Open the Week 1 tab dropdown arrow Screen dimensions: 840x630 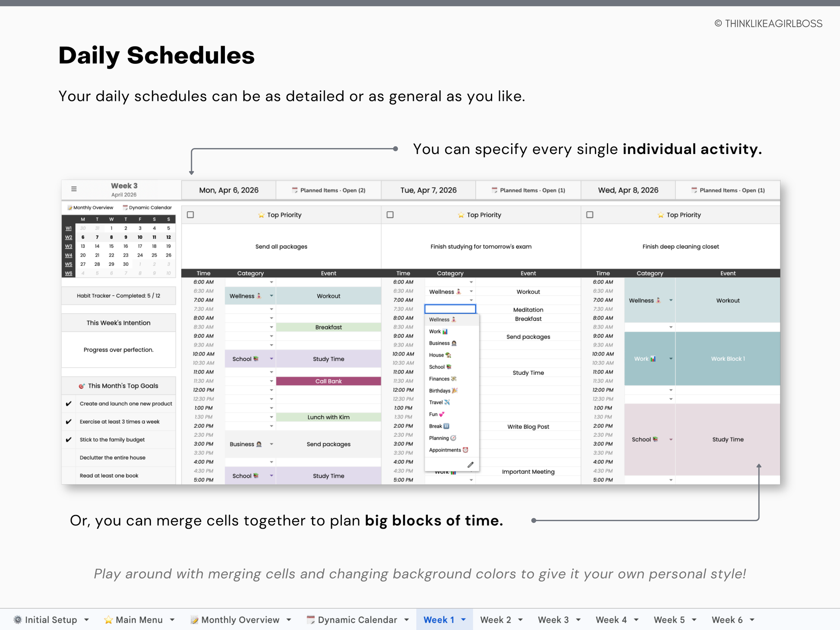[x=464, y=620]
